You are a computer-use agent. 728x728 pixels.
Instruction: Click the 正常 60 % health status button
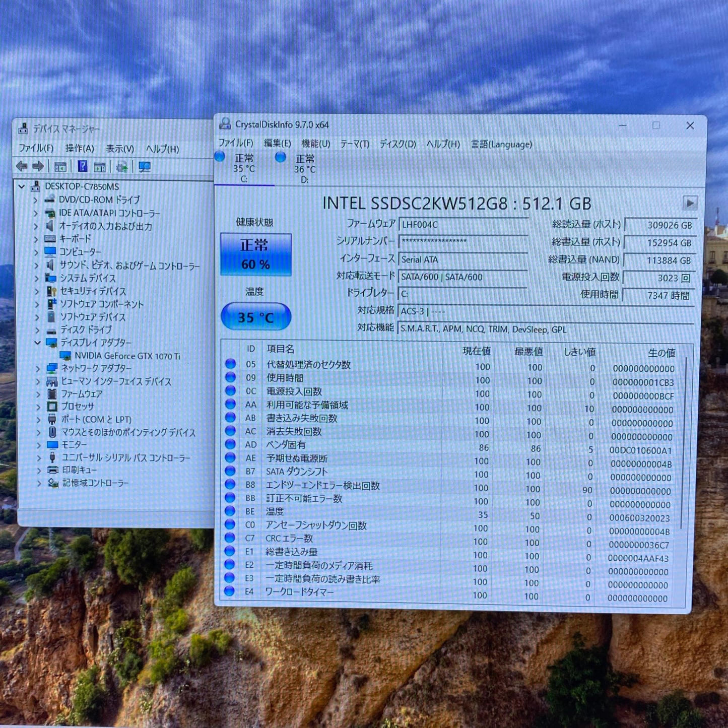click(255, 254)
